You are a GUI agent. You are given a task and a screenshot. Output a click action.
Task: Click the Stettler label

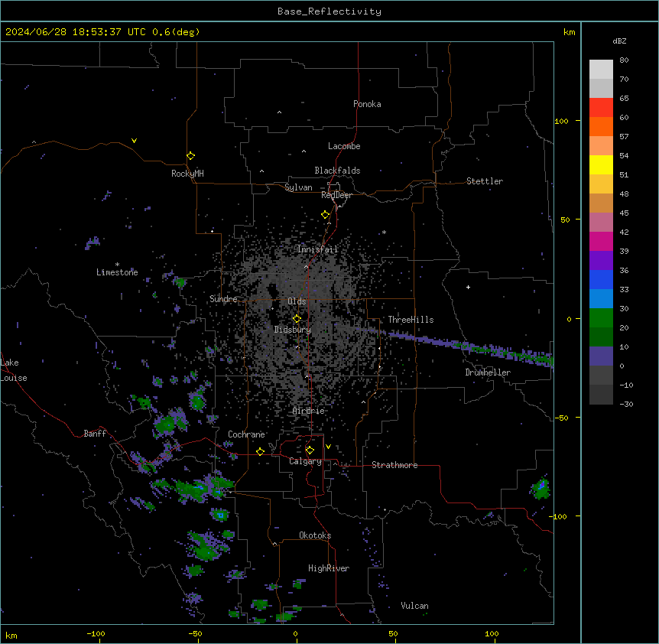[484, 181]
